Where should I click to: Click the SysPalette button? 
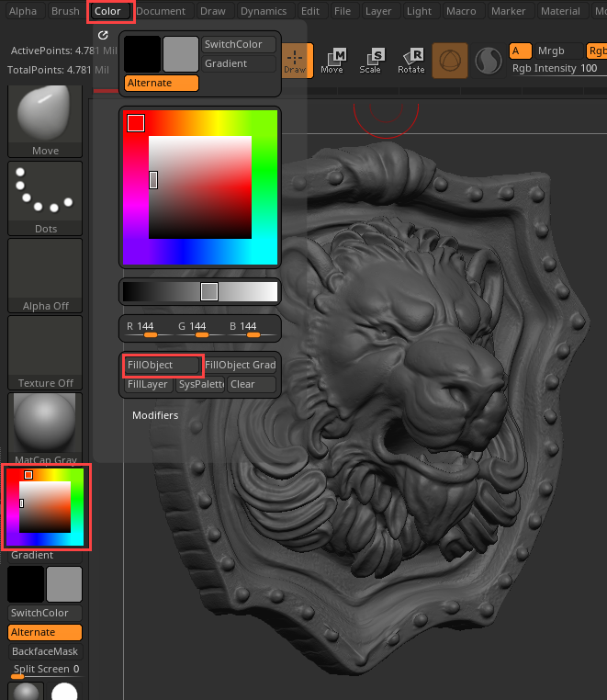coord(200,385)
